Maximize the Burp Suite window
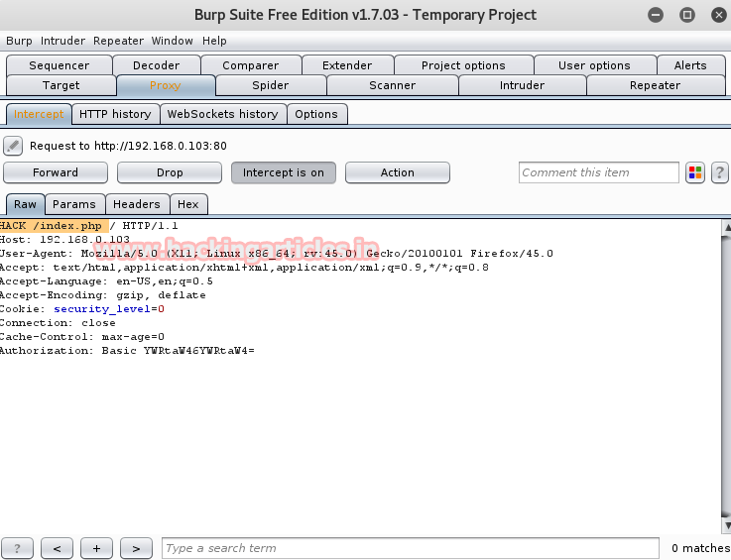This screenshot has width=731, height=560. [687, 15]
